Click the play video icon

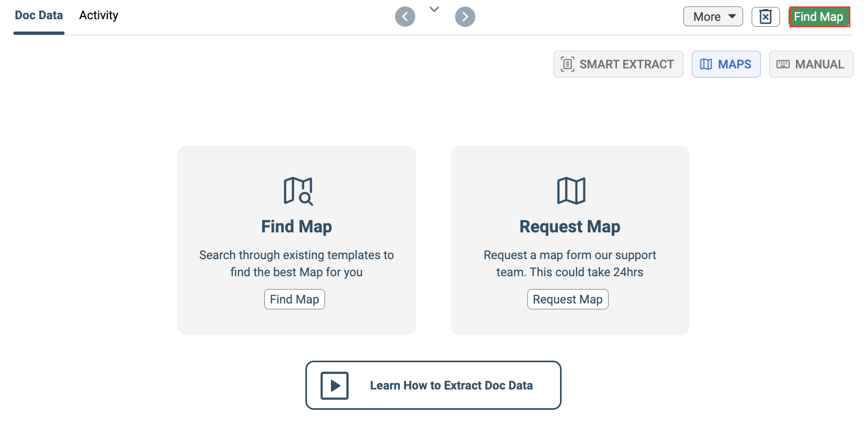335,386
